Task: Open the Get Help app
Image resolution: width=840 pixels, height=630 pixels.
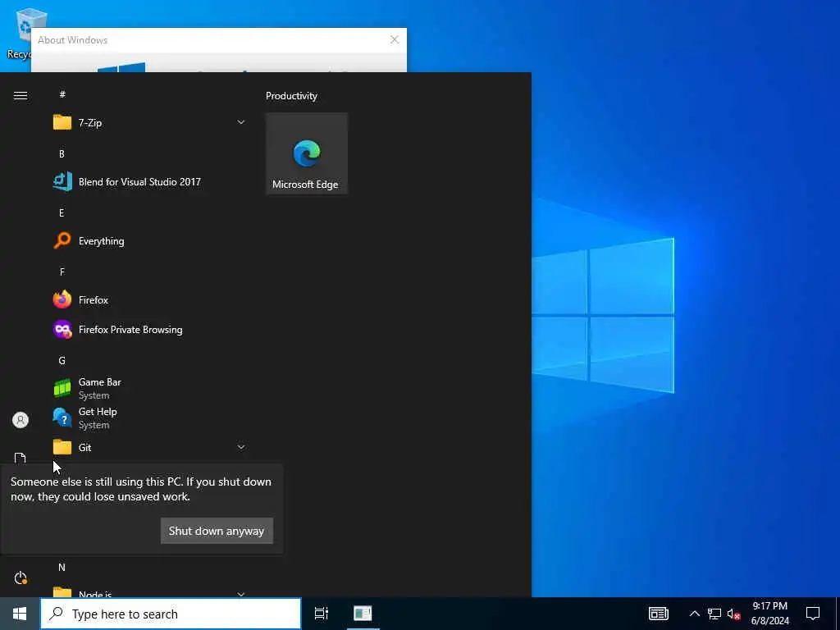Action: click(x=150, y=418)
